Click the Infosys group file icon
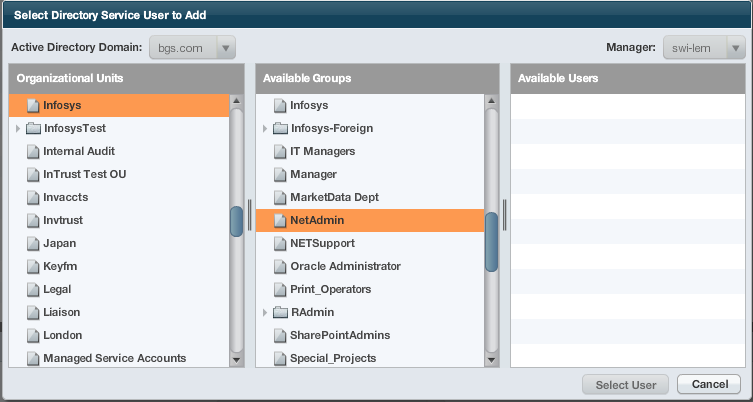This screenshot has height=402, width=753. pos(280,106)
